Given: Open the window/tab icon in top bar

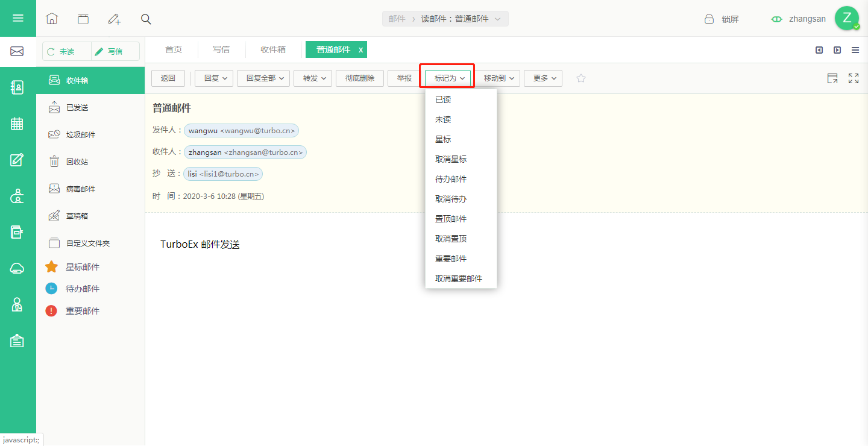Looking at the screenshot, I should click(x=83, y=19).
